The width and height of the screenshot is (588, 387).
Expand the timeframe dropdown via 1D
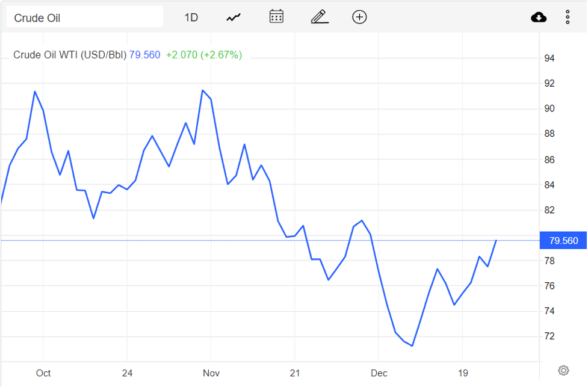tap(191, 17)
